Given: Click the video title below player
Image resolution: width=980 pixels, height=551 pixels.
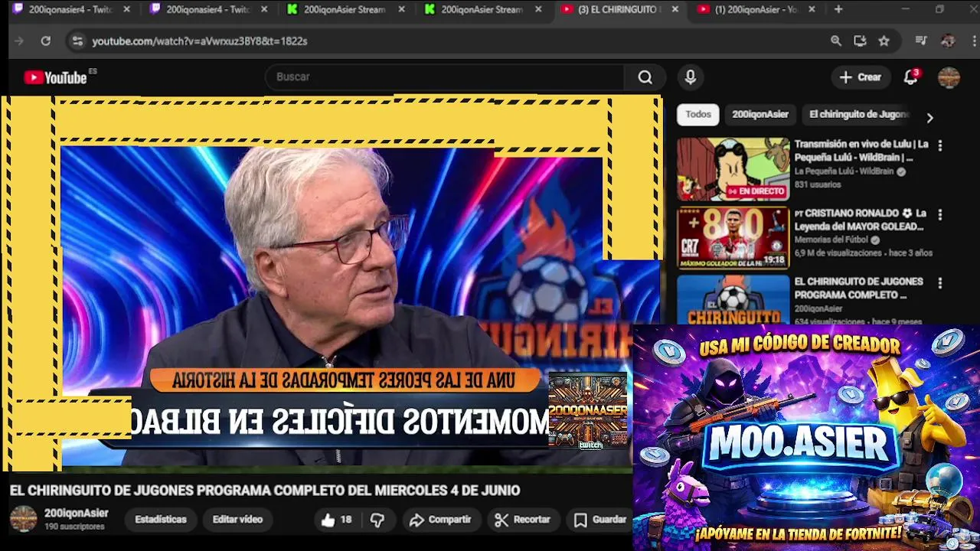Looking at the screenshot, I should (x=265, y=491).
